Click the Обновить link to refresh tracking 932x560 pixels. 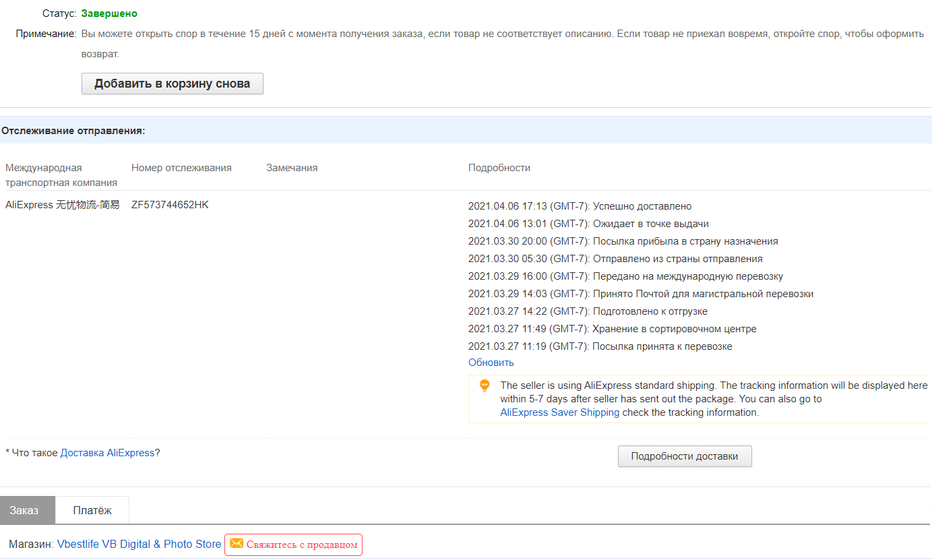(491, 363)
